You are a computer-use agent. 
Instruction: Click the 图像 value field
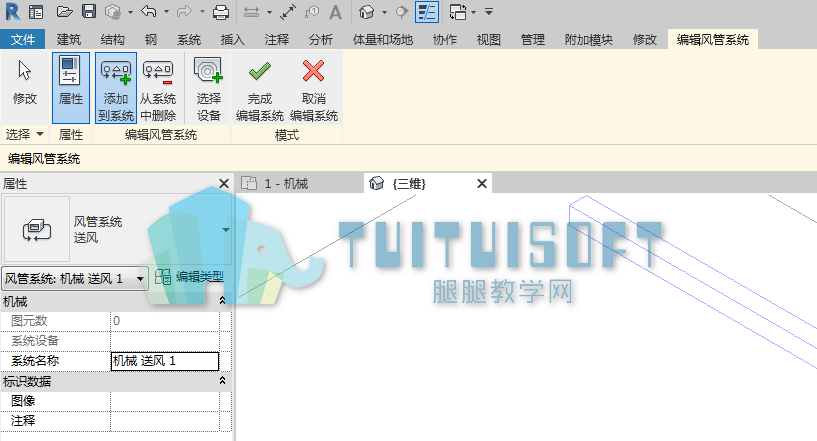(x=165, y=401)
